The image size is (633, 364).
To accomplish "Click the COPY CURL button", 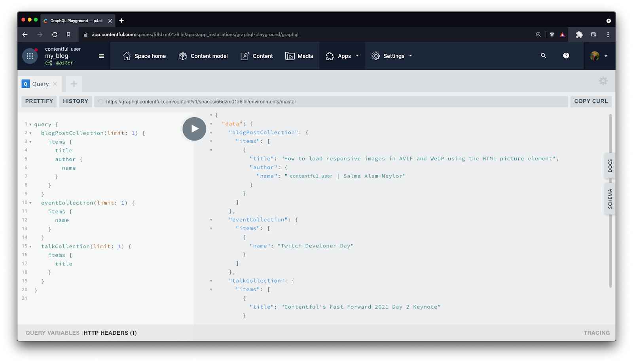I will pyautogui.click(x=591, y=101).
